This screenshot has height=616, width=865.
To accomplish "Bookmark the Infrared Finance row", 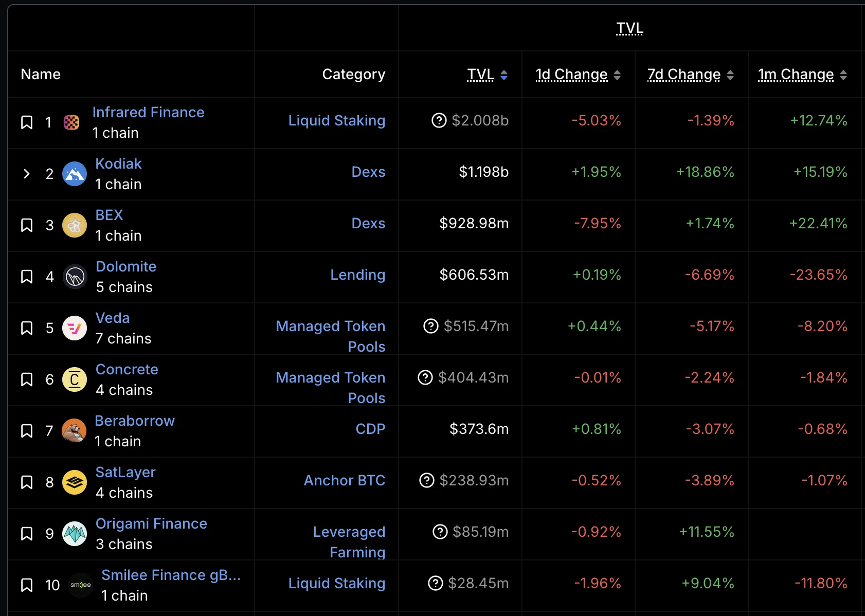I will (27, 122).
